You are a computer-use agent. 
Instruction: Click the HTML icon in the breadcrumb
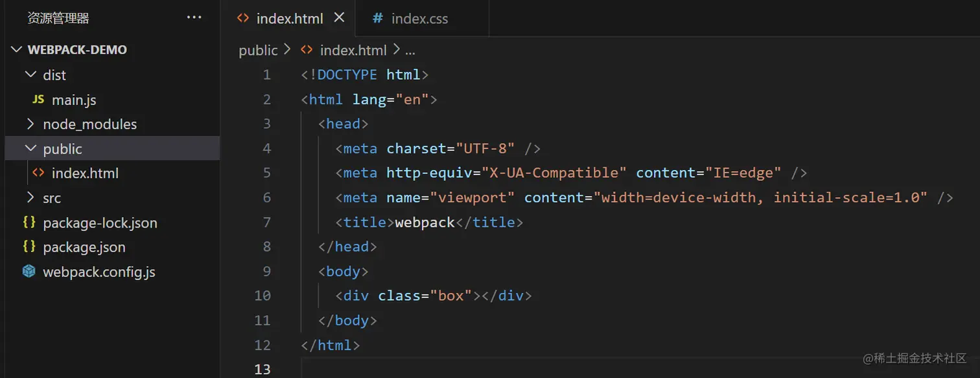pyautogui.click(x=307, y=50)
